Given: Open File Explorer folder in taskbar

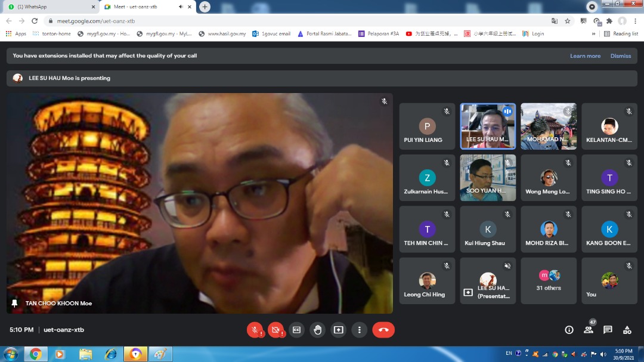Looking at the screenshot, I should point(85,354).
